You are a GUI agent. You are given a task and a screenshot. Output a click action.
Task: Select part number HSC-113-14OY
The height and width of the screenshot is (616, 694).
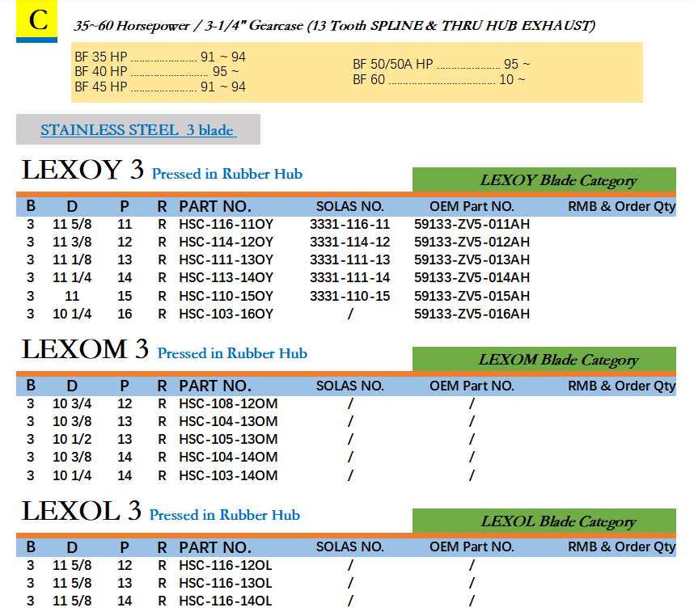coord(226,277)
